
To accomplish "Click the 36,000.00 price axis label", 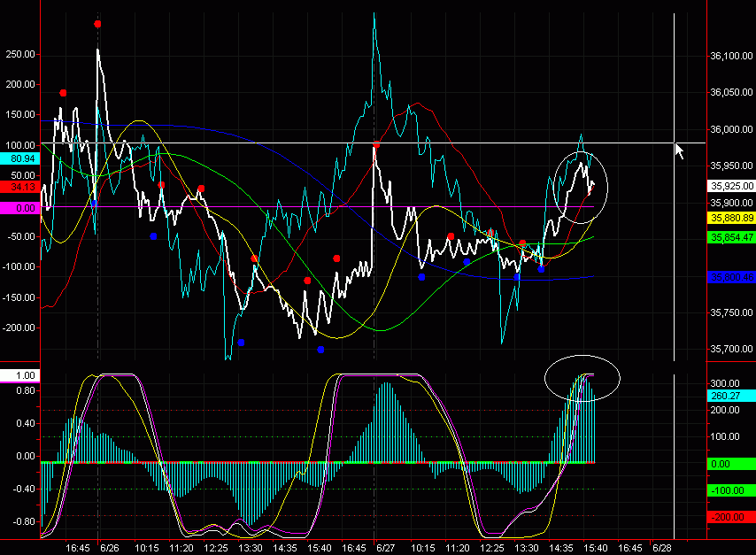I will 731,129.
